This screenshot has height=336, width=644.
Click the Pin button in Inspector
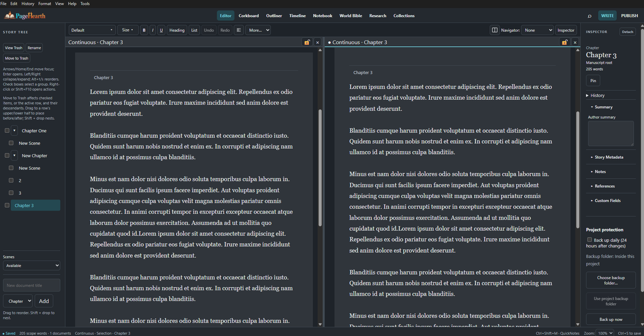pos(593,81)
